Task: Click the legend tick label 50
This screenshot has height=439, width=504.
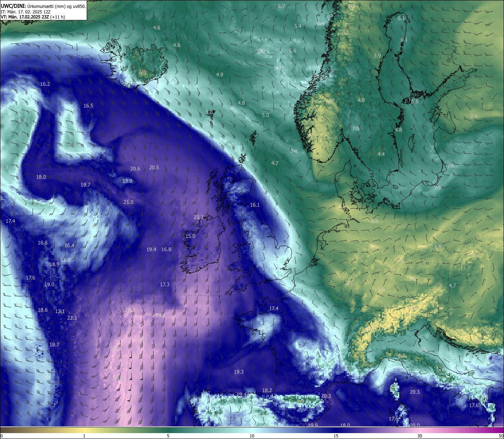Action: point(500,436)
